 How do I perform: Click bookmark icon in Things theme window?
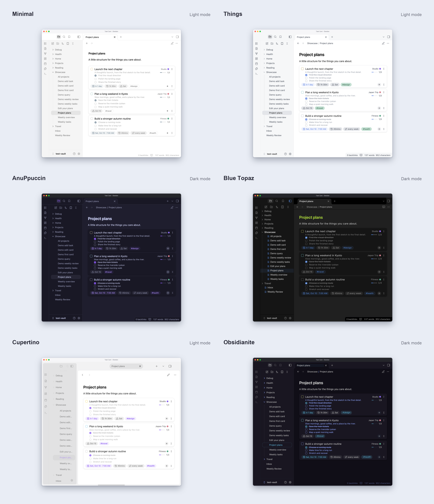[280, 37]
